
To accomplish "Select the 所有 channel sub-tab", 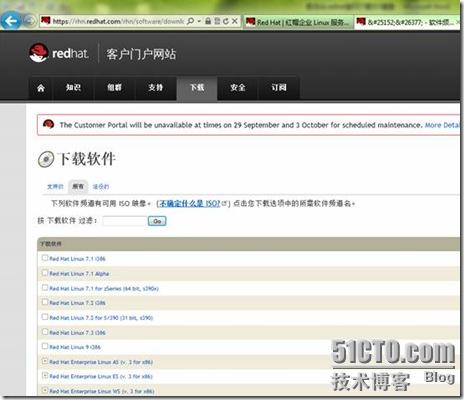I will (x=78, y=186).
